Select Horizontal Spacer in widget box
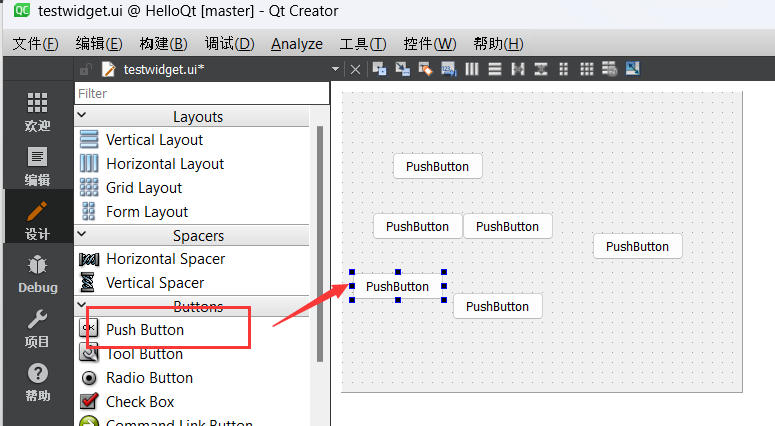 coord(192,259)
